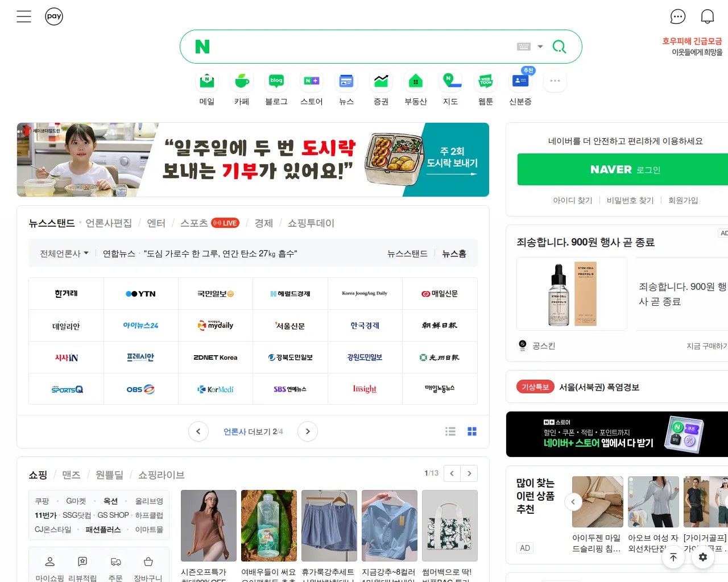
Task: Open the 비밀번호 찾기 link
Action: pos(630,200)
